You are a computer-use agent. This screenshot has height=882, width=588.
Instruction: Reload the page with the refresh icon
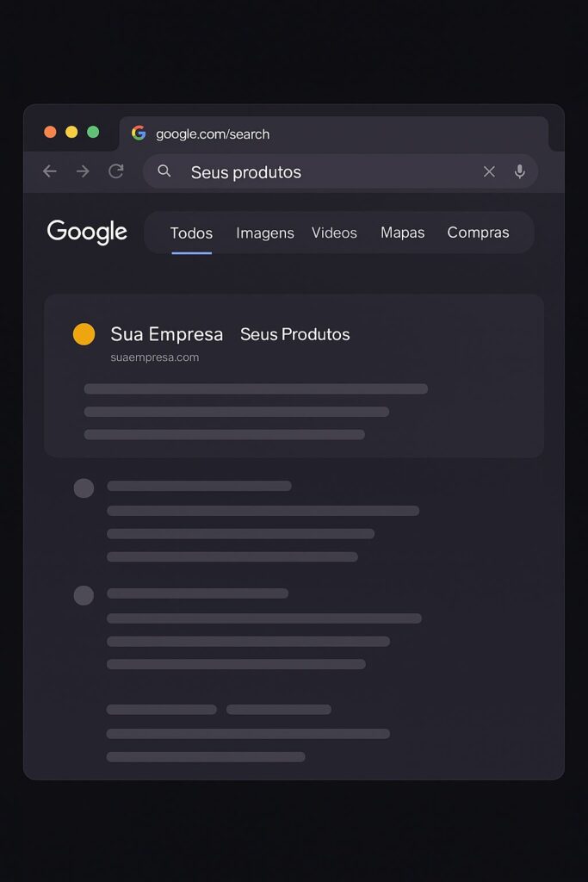[116, 171]
